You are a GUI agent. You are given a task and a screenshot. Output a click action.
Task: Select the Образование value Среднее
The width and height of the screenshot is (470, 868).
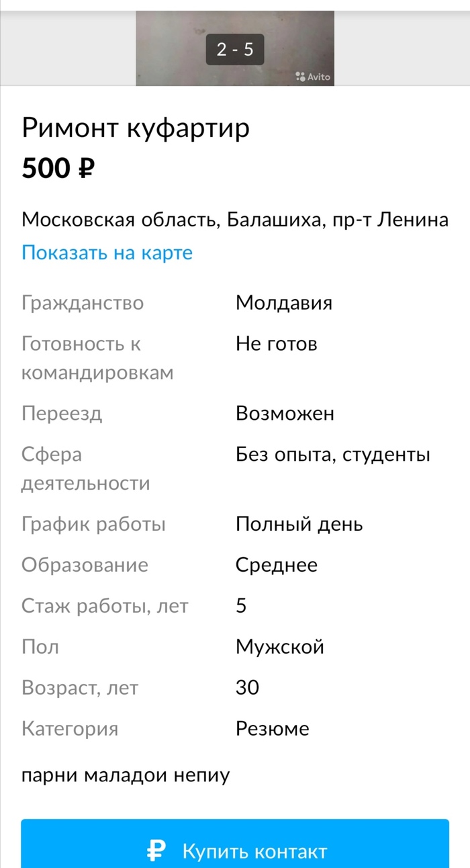tap(275, 565)
